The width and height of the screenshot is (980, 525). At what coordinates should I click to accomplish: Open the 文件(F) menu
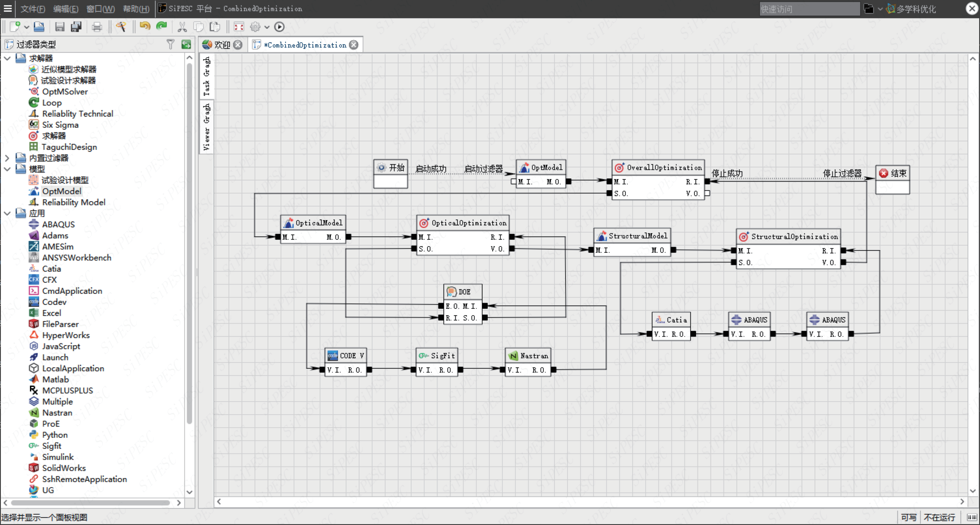pyautogui.click(x=33, y=9)
